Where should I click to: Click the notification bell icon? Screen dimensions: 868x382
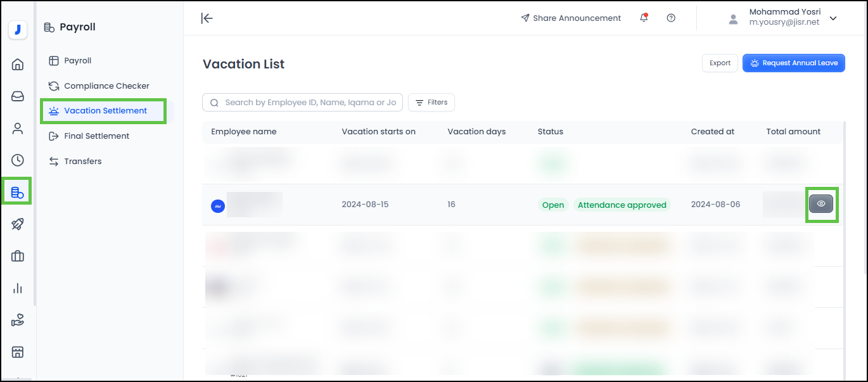click(x=644, y=18)
